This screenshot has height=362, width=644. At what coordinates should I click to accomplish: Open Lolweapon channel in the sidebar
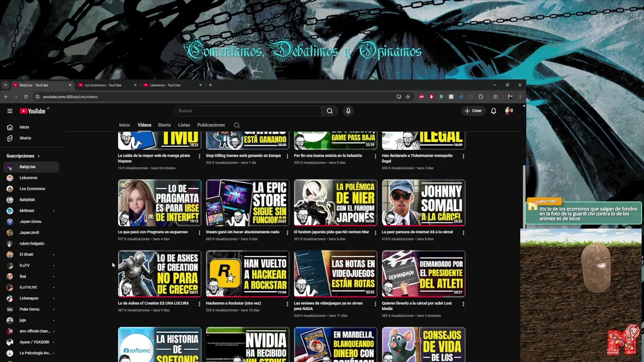pos(31,299)
